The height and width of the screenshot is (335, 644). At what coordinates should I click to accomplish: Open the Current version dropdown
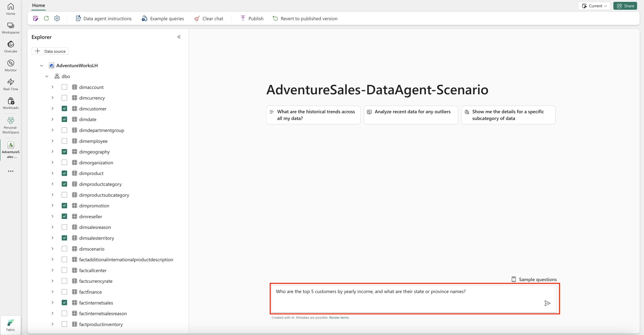click(x=594, y=6)
